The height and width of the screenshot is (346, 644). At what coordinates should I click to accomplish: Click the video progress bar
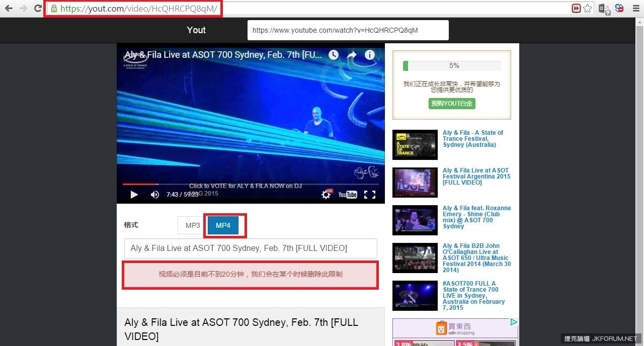click(251, 185)
